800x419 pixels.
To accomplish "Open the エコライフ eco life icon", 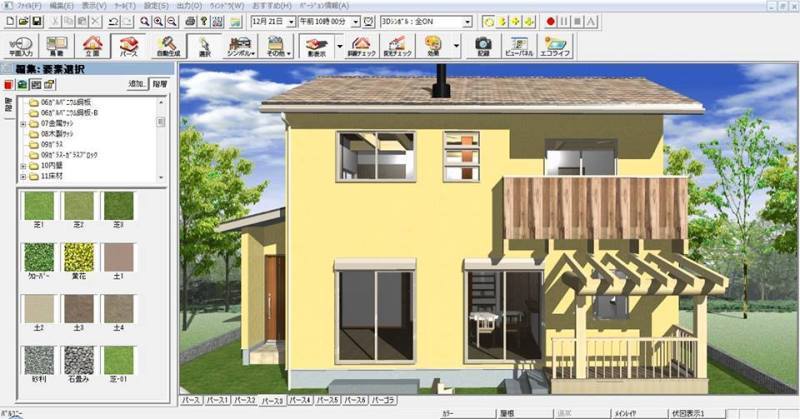I will coord(555,46).
